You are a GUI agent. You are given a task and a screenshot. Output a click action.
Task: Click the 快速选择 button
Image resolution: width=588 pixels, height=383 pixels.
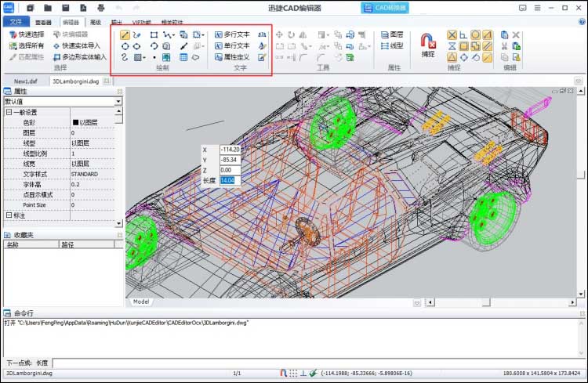[x=27, y=34]
